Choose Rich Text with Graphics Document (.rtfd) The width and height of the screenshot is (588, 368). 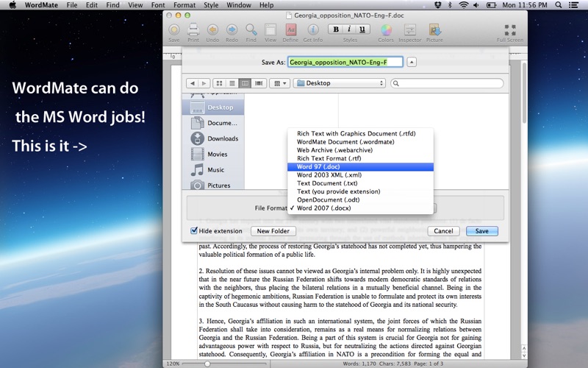360,134
